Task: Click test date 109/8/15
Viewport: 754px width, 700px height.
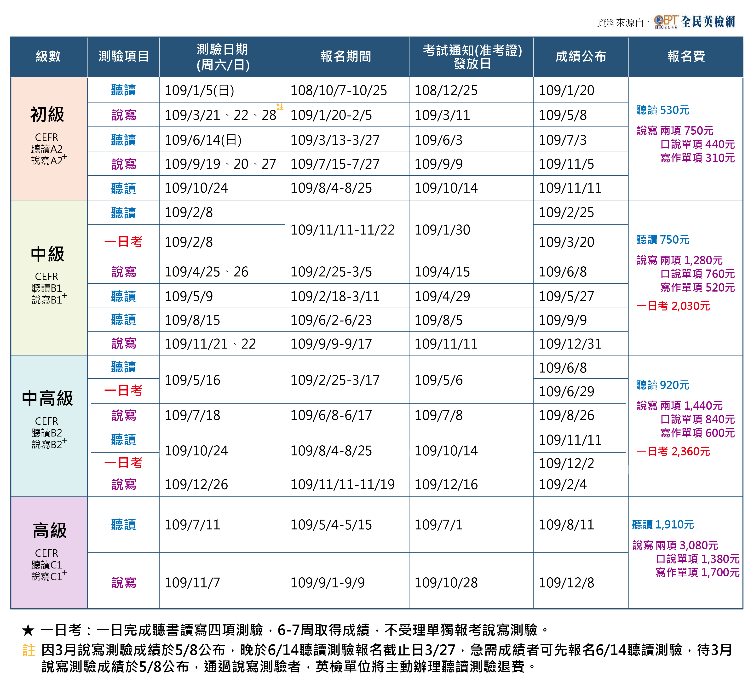Action: [192, 321]
